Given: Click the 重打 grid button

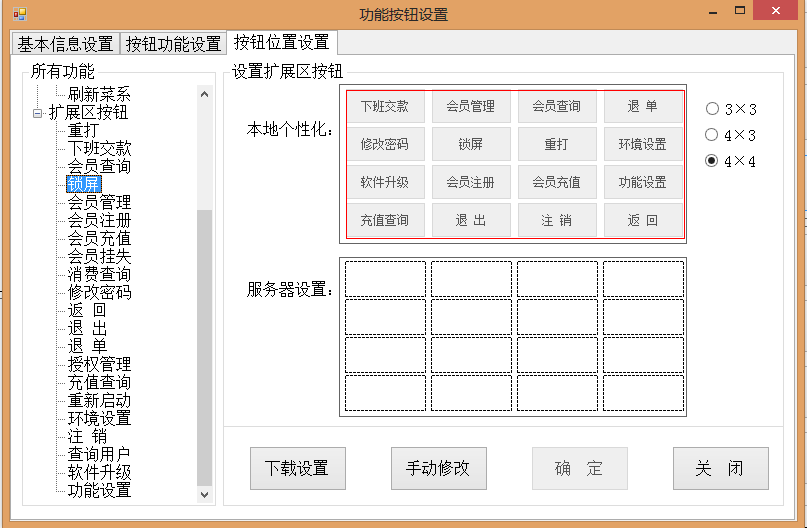Looking at the screenshot, I should 557,145.
